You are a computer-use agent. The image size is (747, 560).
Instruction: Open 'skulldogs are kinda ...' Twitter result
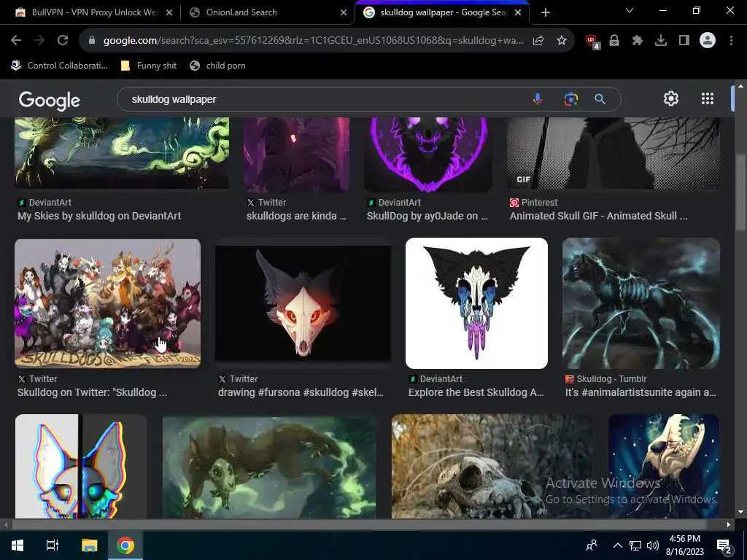[x=296, y=216]
